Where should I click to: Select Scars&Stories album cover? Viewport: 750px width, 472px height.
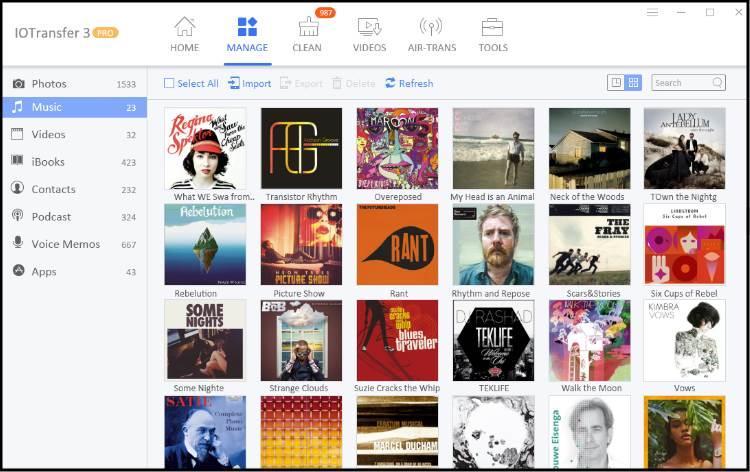tap(589, 244)
